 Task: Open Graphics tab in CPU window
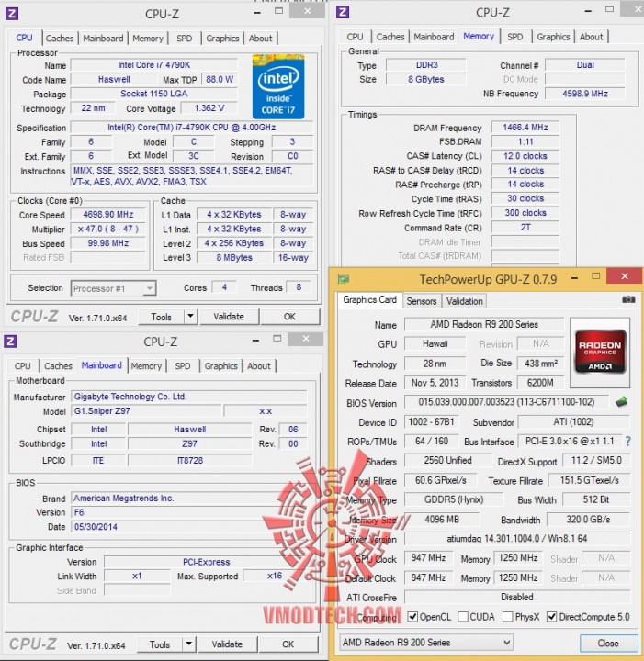pyautogui.click(x=222, y=39)
